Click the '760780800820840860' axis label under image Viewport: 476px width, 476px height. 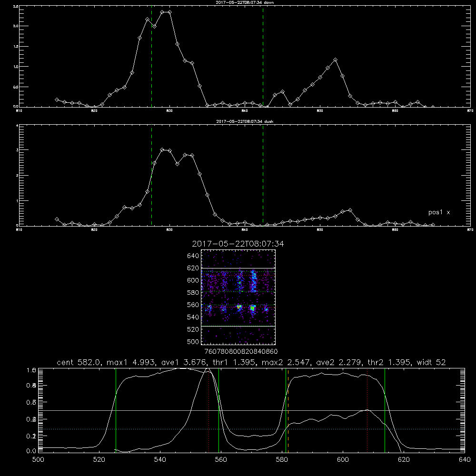(241, 352)
